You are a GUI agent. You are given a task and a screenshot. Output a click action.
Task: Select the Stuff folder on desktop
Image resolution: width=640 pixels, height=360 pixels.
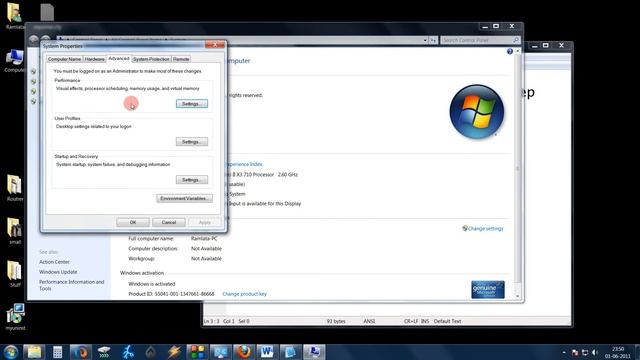pyautogui.click(x=15, y=273)
